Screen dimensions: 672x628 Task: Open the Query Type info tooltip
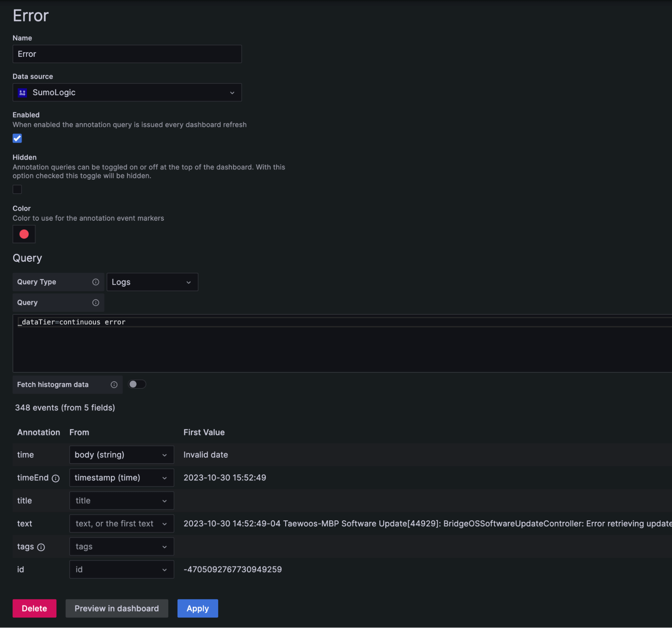tap(96, 282)
